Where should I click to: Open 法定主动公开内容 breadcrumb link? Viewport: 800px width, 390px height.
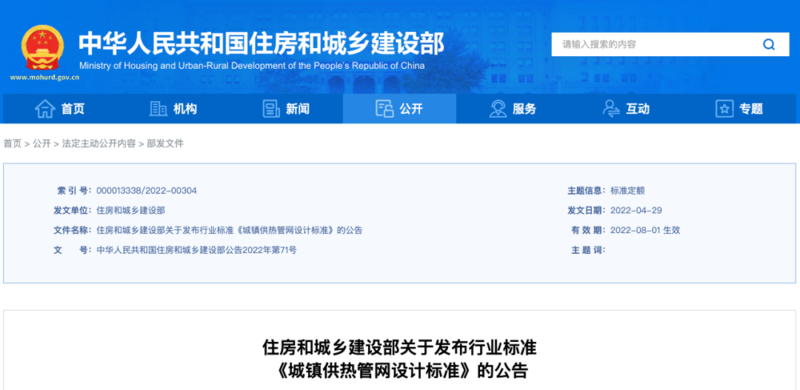(x=99, y=144)
